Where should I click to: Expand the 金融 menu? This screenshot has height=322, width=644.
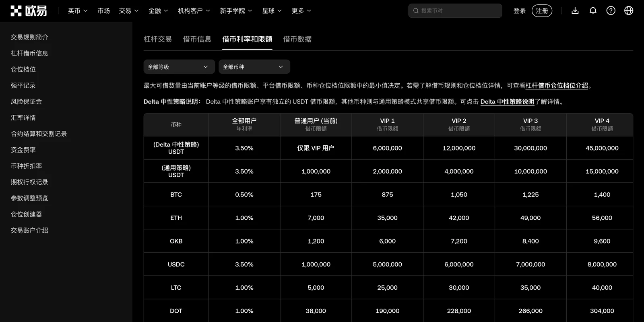158,11
